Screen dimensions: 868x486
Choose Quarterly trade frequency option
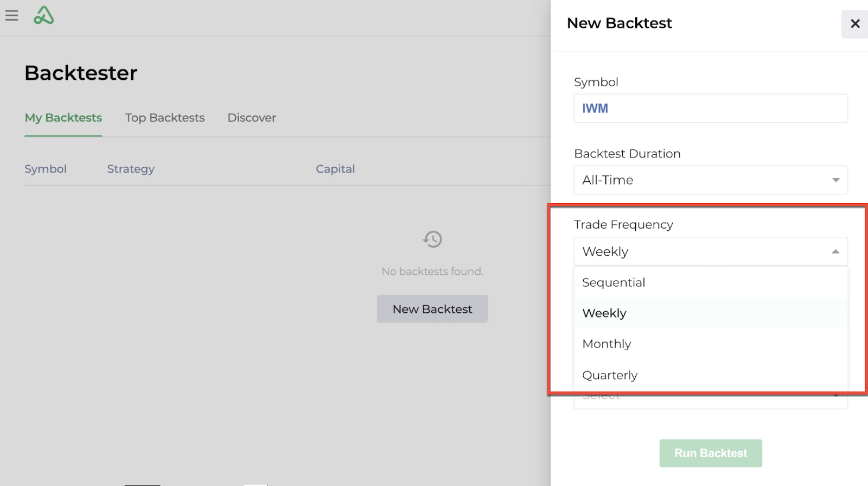[x=711, y=375]
